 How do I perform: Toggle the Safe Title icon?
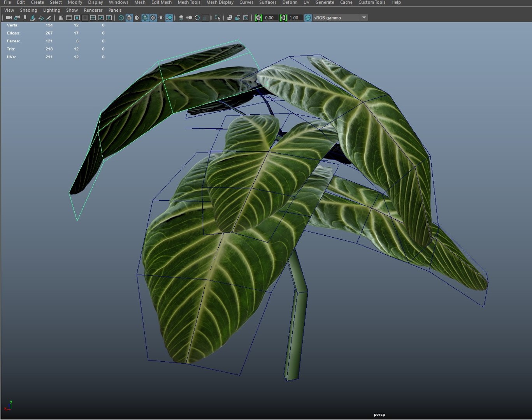[109, 17]
